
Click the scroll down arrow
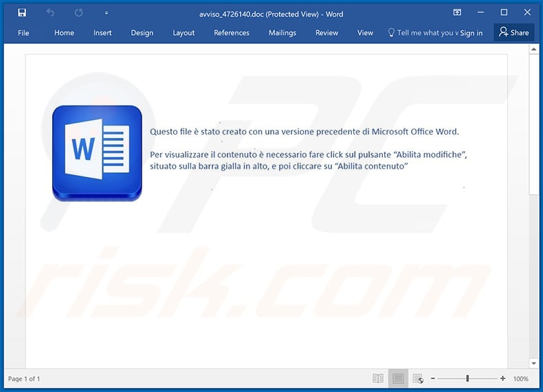click(x=533, y=363)
